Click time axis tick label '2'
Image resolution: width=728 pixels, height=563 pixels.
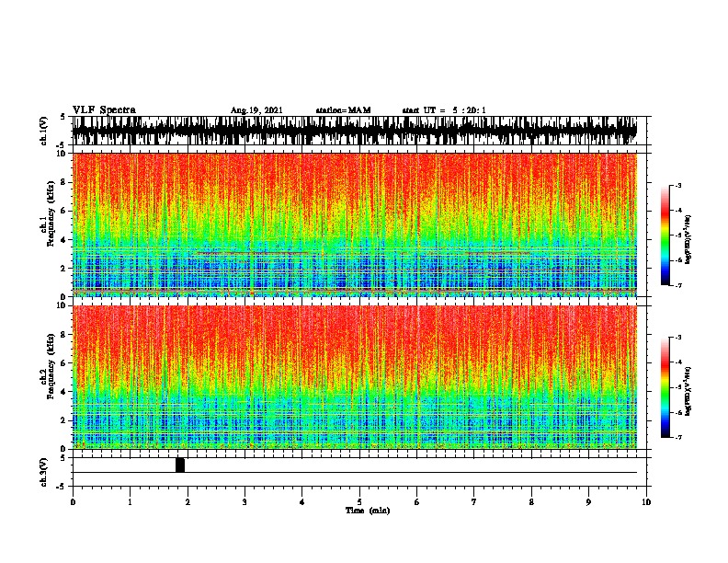(x=188, y=502)
